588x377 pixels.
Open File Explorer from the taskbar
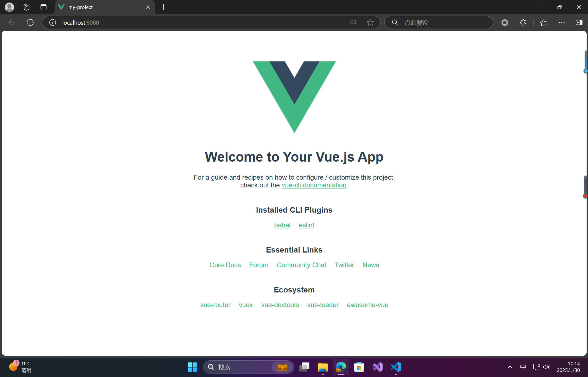(322, 367)
